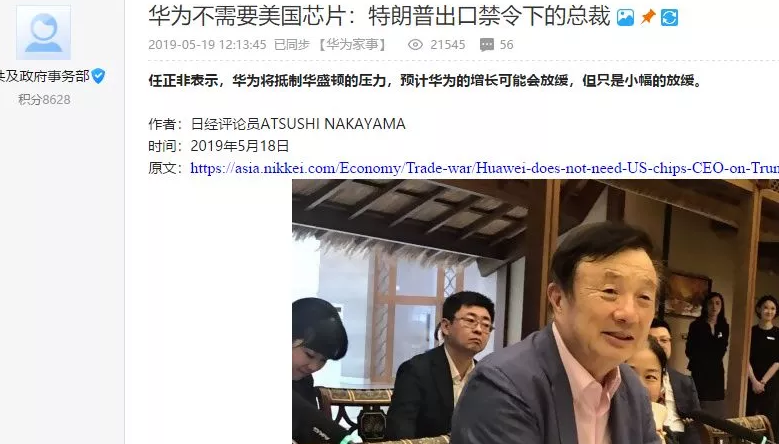779x444 pixels.
Task: Open the author's default avatar
Action: 44,33
